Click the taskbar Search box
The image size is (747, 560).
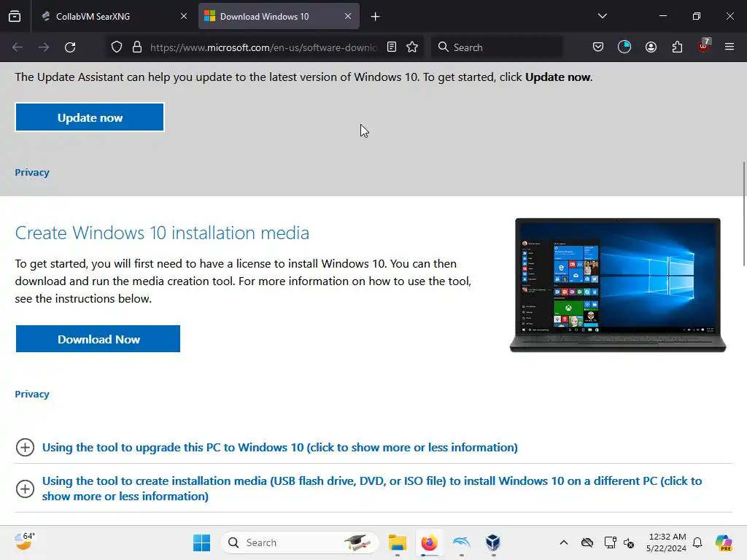(300, 542)
